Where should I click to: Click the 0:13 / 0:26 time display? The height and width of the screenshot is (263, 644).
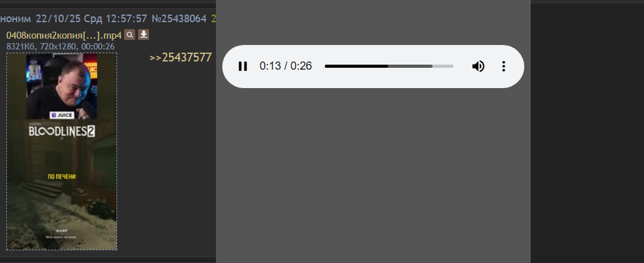(x=286, y=66)
